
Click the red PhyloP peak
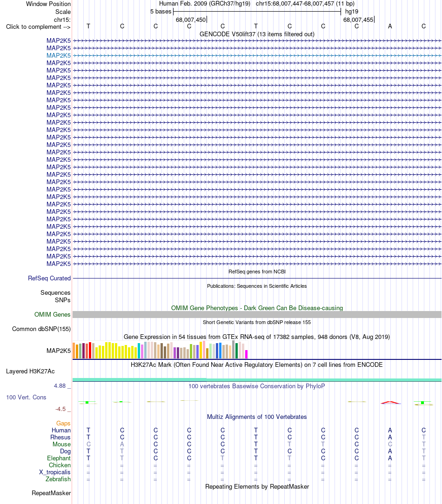(x=390, y=403)
